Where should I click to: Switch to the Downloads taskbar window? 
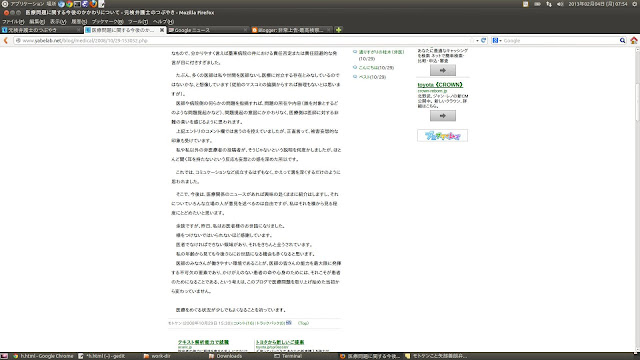(226, 356)
